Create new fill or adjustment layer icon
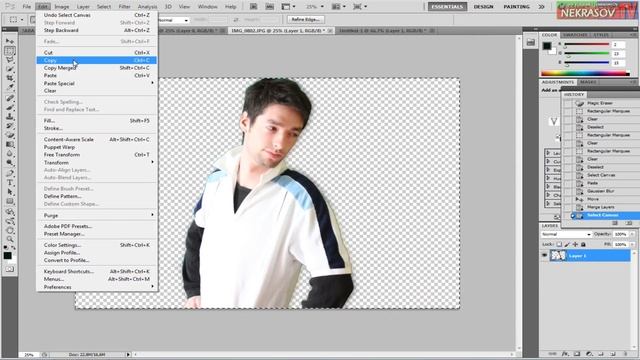 [589, 354]
